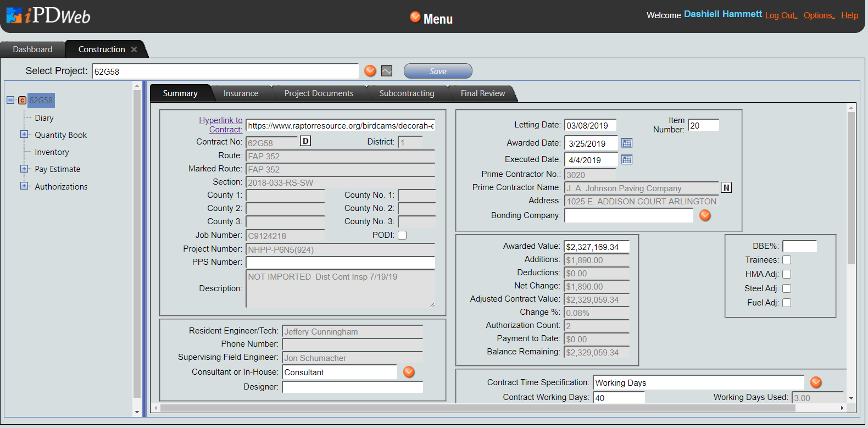Screen dimensions: 868x428
Task: Open the Subcontracting tab
Action: coord(407,93)
